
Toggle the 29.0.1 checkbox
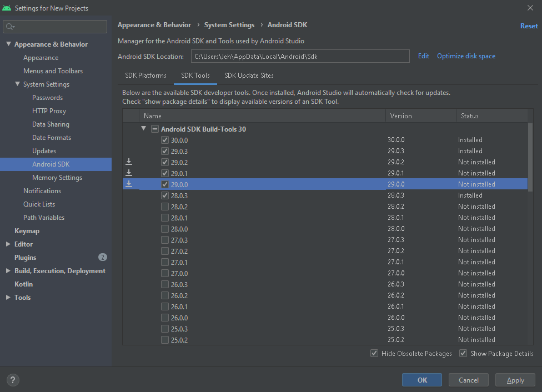(x=165, y=173)
